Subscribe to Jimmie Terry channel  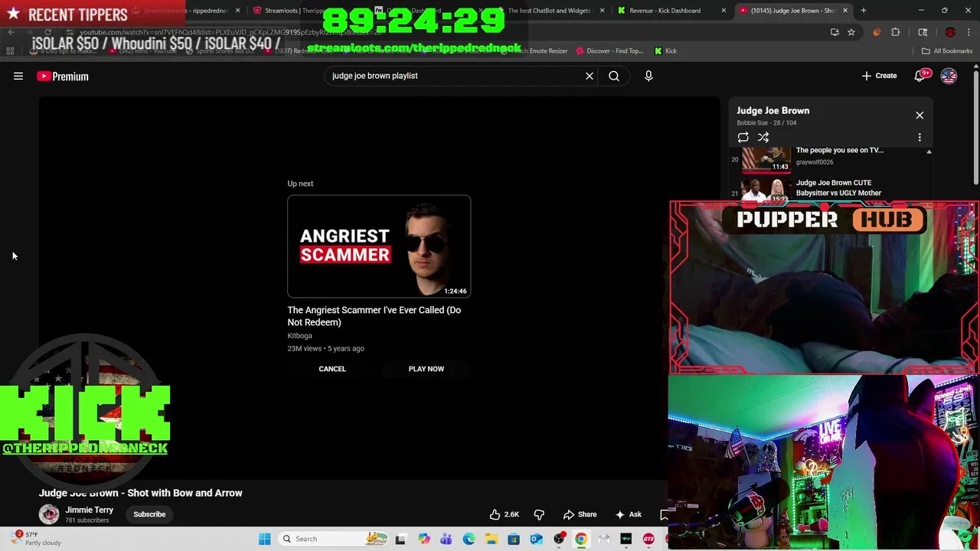tap(149, 514)
